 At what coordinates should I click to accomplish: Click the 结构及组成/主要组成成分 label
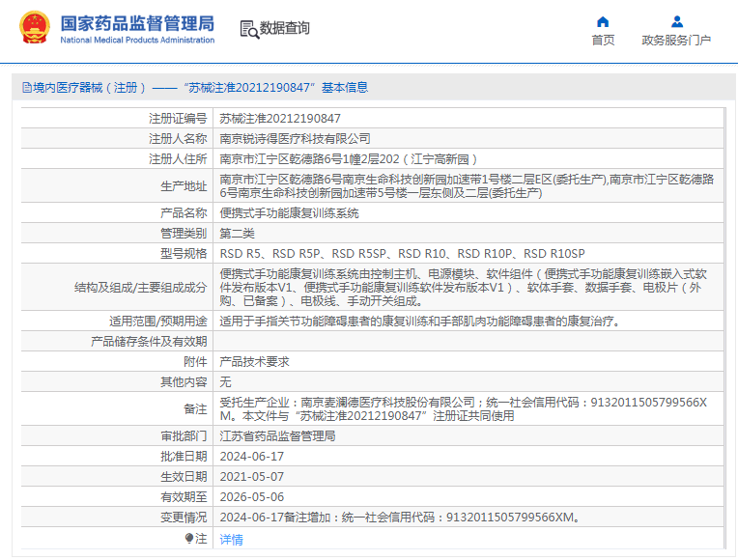point(141,288)
